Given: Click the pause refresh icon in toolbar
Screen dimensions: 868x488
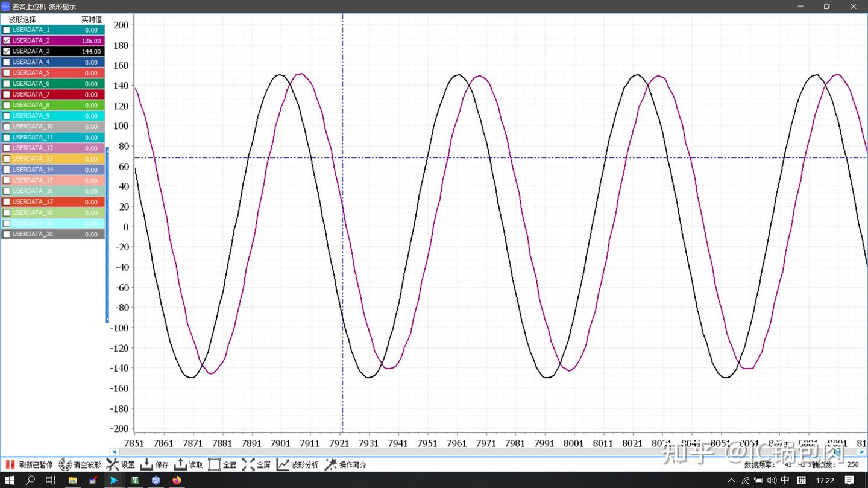Looking at the screenshot, I should pos(10,464).
